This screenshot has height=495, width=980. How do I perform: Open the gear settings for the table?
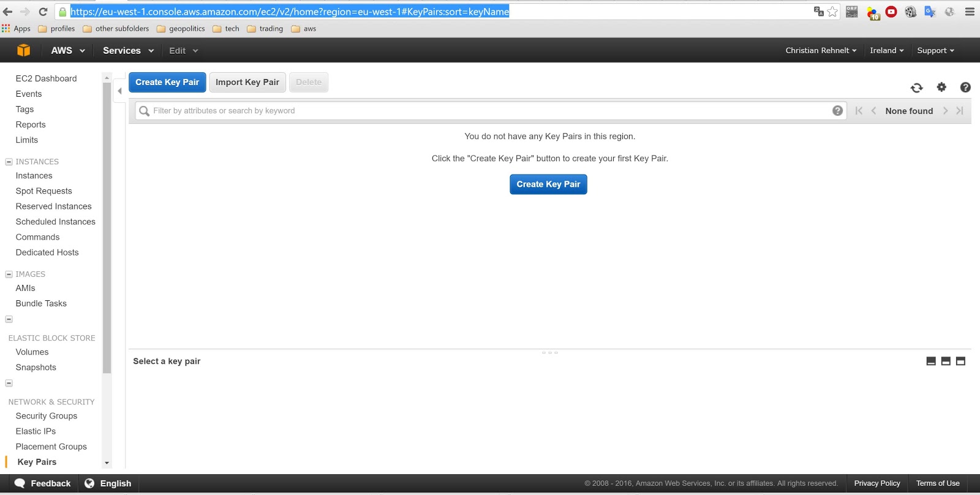click(941, 87)
